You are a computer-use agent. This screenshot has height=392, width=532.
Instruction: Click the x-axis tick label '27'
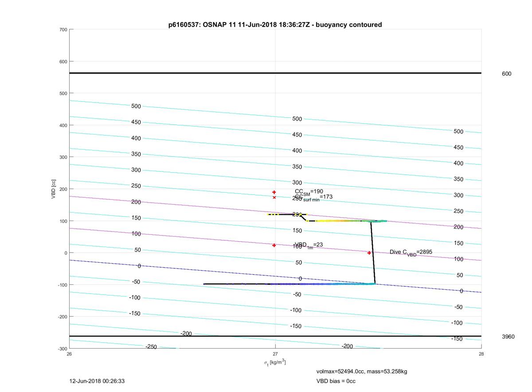[275, 354]
